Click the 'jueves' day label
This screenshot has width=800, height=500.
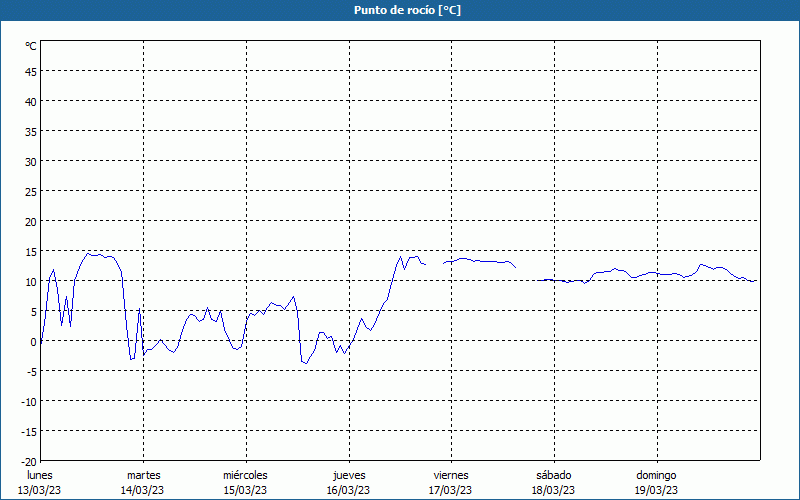pyautogui.click(x=349, y=475)
